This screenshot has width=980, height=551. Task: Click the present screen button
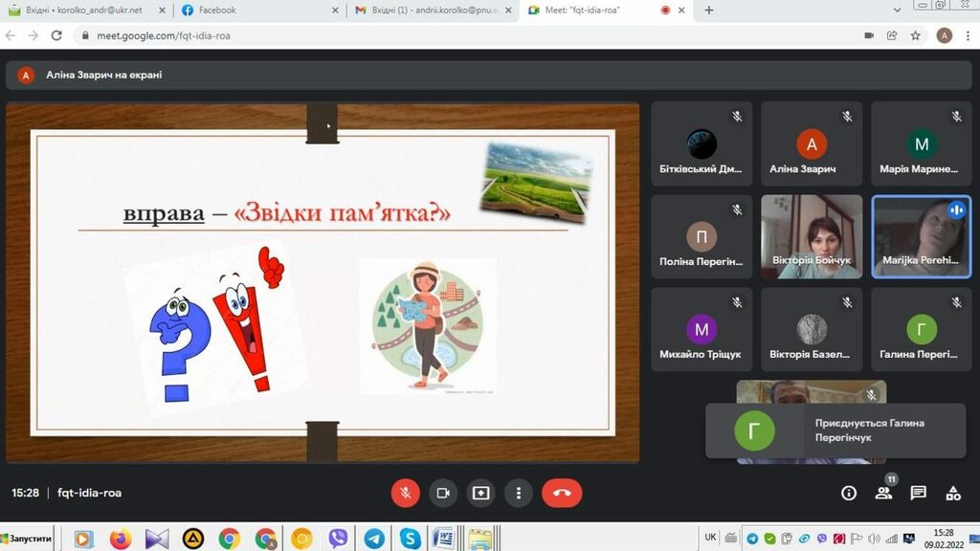[x=480, y=493]
